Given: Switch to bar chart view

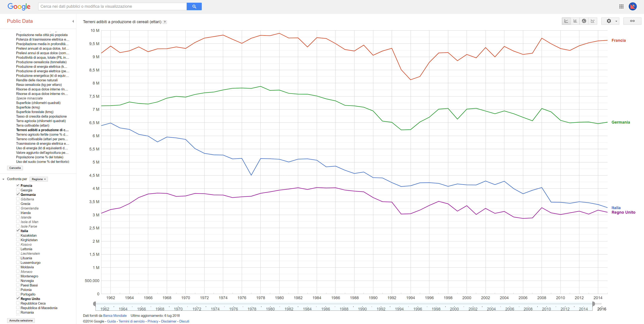Looking at the screenshot, I should coord(575,21).
